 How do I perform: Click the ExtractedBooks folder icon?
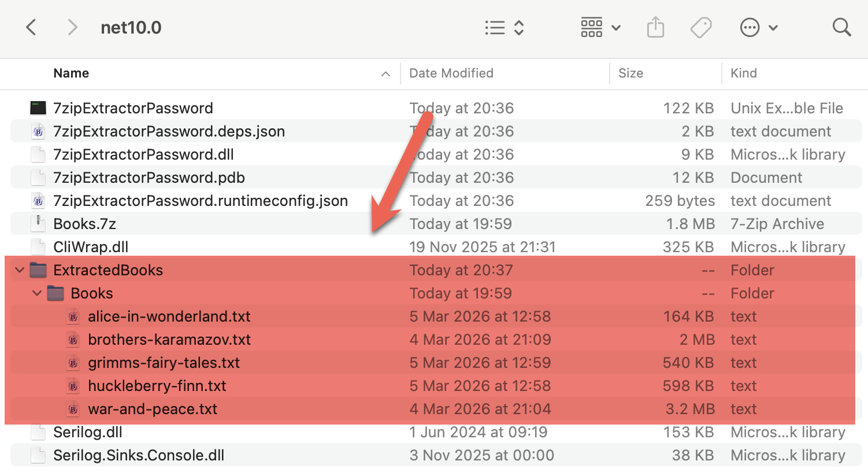(x=37, y=270)
